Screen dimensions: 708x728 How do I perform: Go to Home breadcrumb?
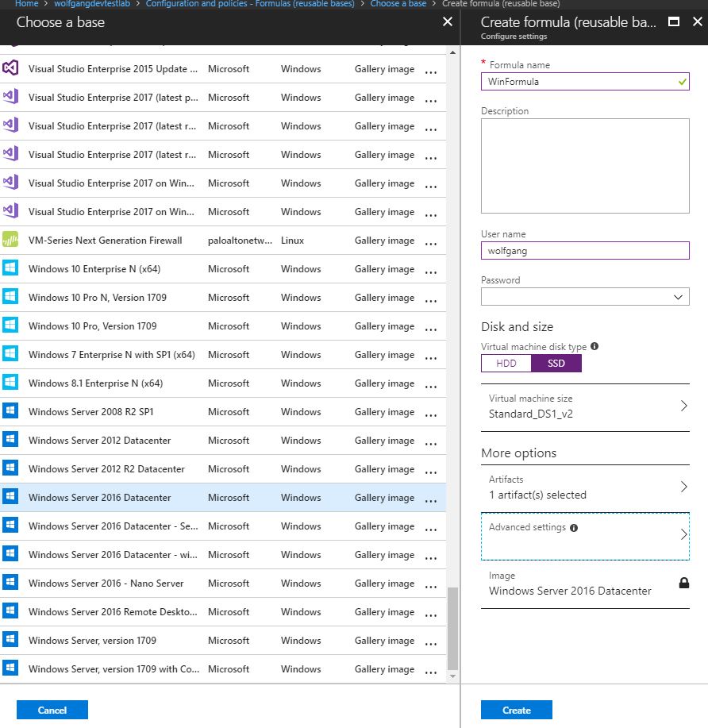coord(26,4)
